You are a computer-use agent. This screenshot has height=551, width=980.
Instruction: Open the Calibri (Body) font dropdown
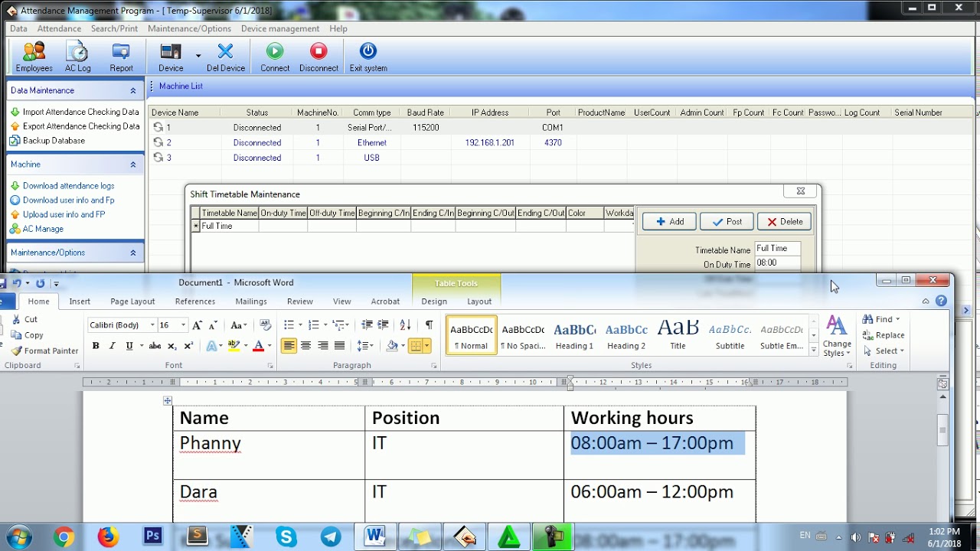pos(152,325)
